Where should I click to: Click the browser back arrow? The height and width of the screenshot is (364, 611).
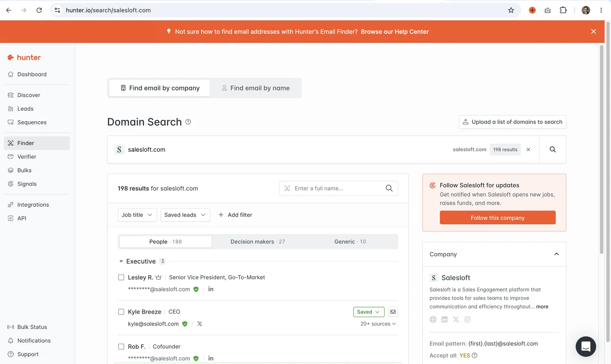point(8,10)
